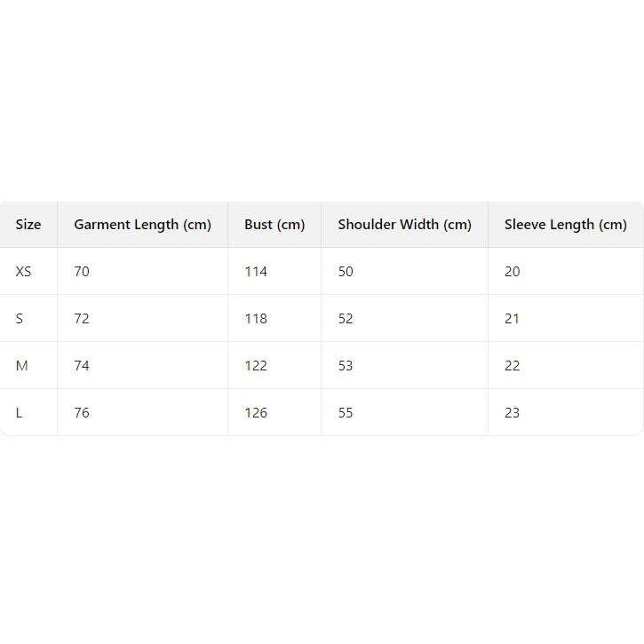This screenshot has width=644, height=644.
Task: Select bust value 118 for S
Action: pyautogui.click(x=256, y=319)
